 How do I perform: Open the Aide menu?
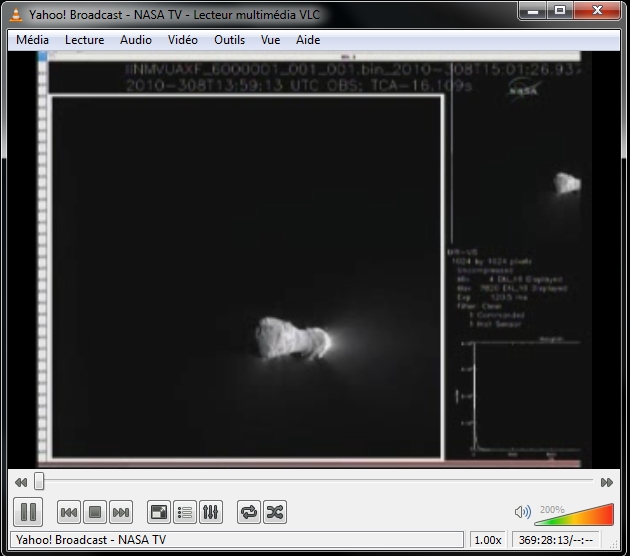(308, 40)
